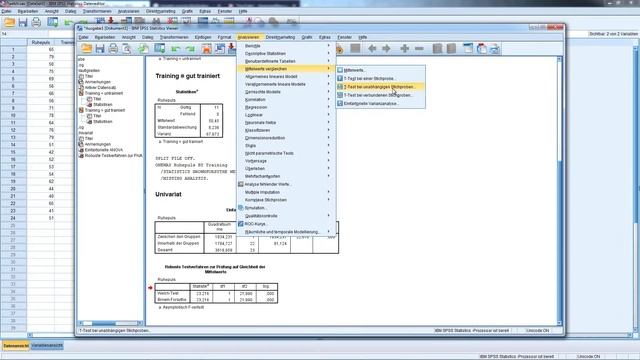
Task: Open Deskriptive Statistiken submenu
Action: (x=286, y=53)
